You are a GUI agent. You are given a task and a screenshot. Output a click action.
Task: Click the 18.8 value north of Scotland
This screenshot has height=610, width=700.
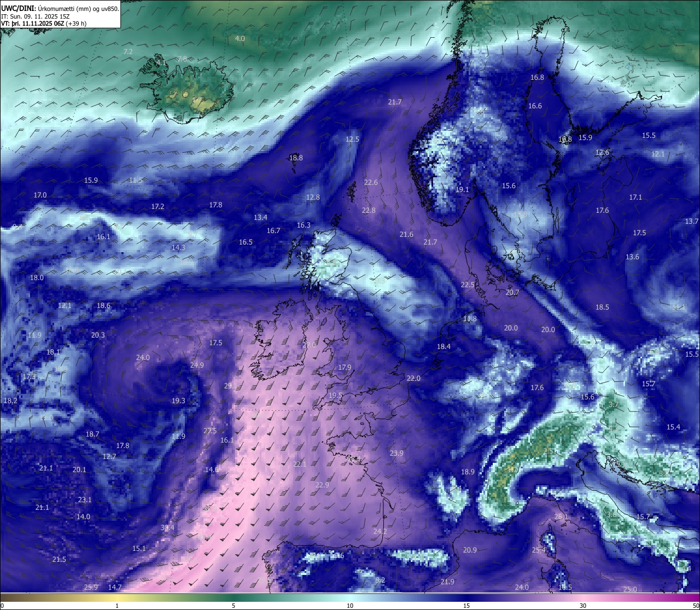pos(296,158)
